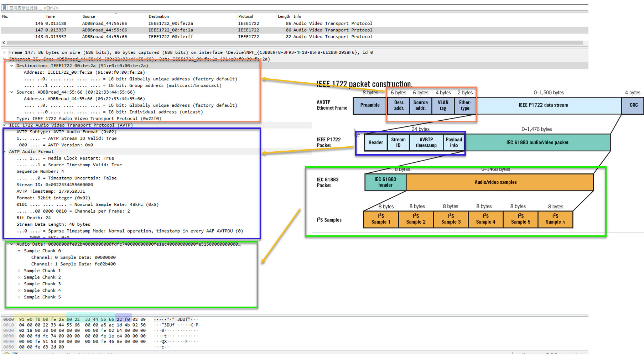Expand the "Frame 147" detail row
Viewport: 644px width, 355px height.
click(4, 52)
